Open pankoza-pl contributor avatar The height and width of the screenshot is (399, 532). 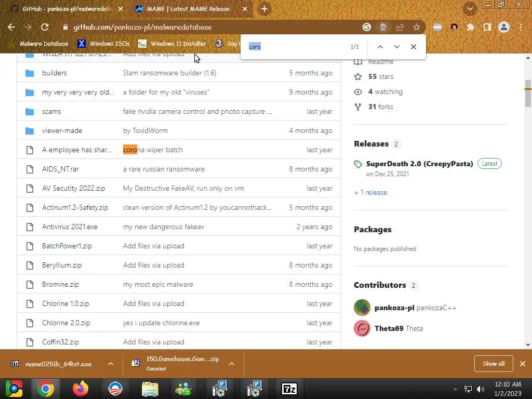pos(362,308)
